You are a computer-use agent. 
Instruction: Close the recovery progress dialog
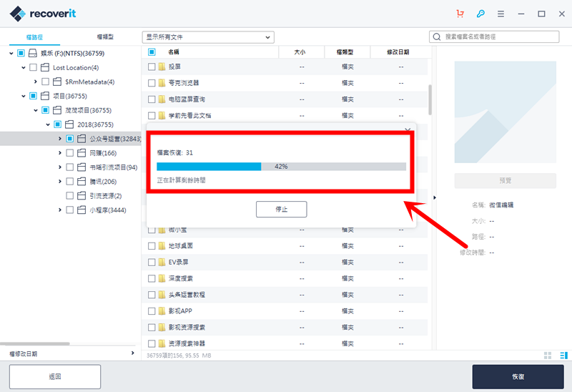[408, 129]
